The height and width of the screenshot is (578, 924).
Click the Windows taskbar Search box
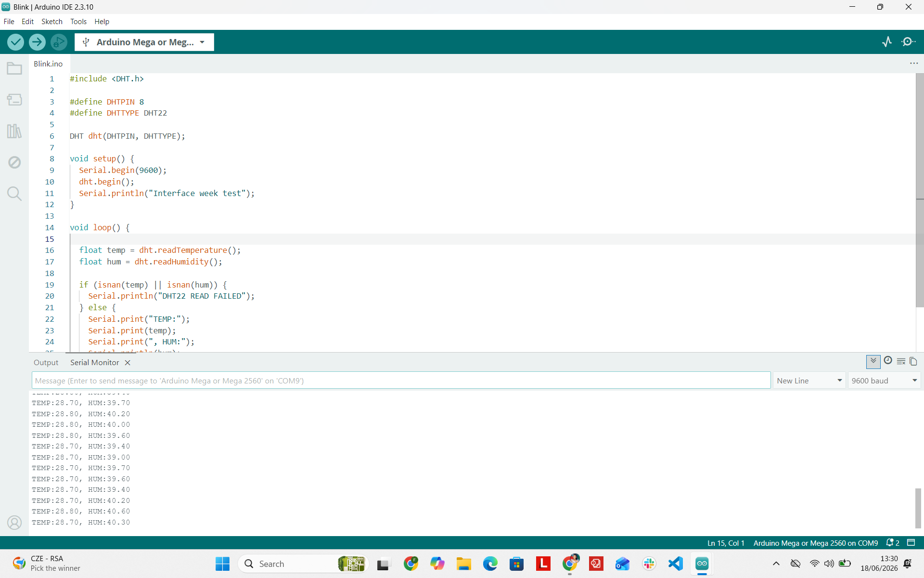[303, 564]
